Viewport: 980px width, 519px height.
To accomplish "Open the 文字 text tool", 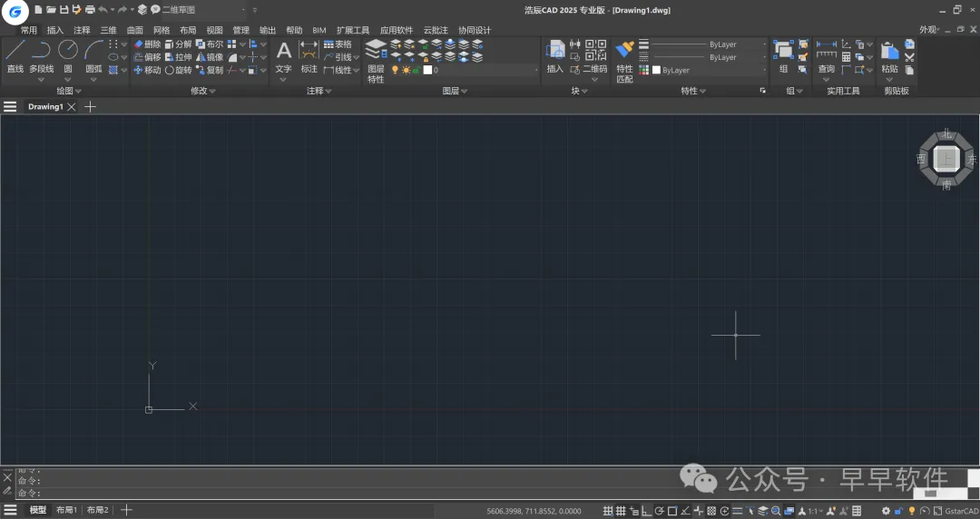I will [284, 56].
